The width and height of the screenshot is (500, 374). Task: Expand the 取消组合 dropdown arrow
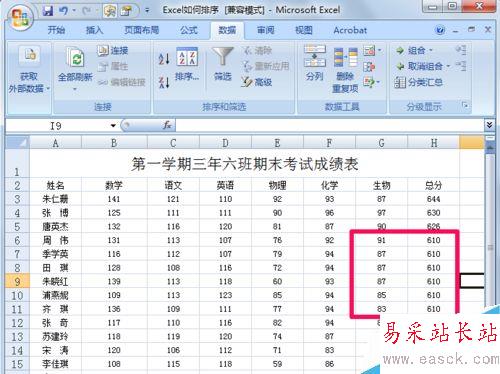click(448, 66)
